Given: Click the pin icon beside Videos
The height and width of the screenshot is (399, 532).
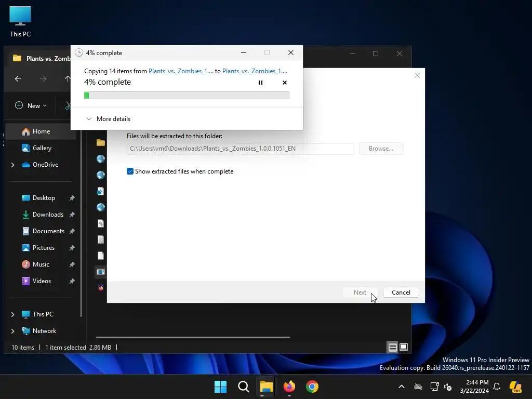Looking at the screenshot, I should 72,281.
